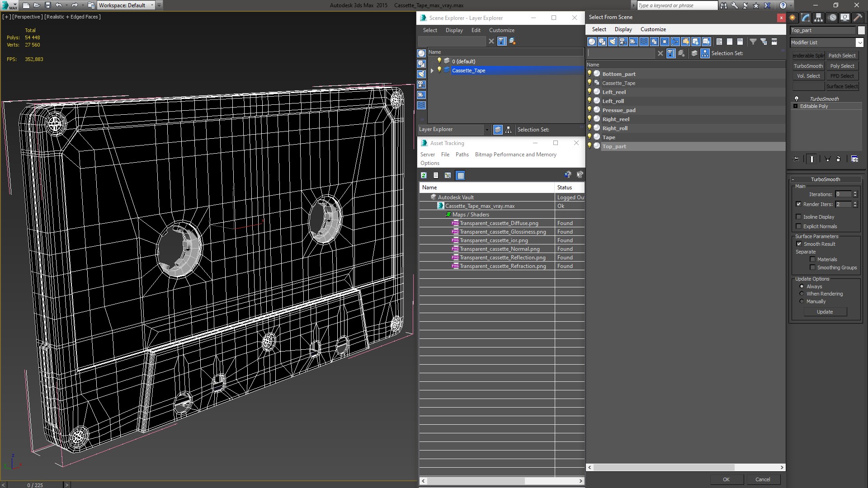Open the Create command panel tab

(x=793, y=18)
